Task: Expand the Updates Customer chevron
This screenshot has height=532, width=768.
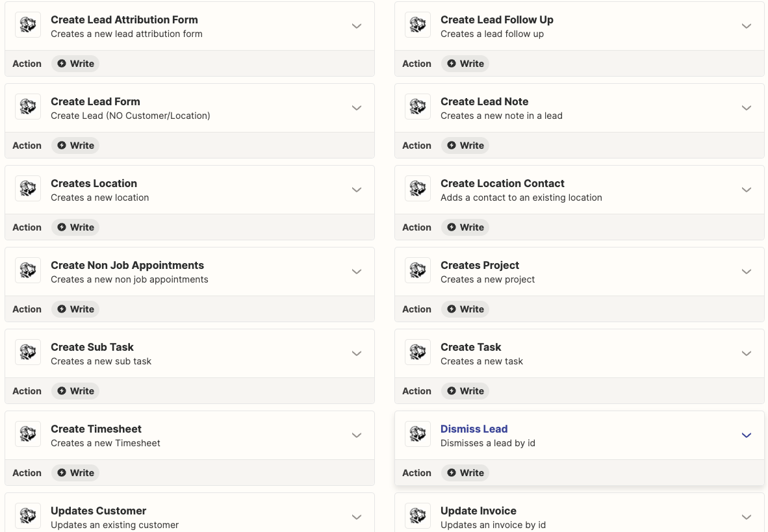Action: [357, 517]
